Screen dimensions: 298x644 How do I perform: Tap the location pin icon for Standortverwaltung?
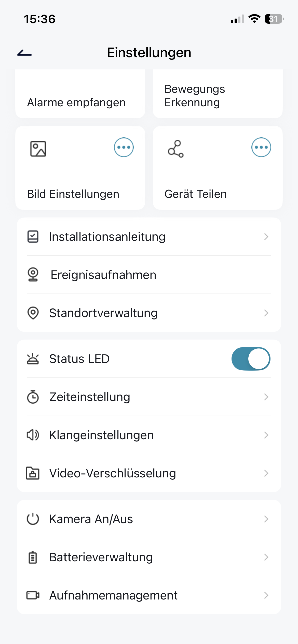tap(33, 313)
